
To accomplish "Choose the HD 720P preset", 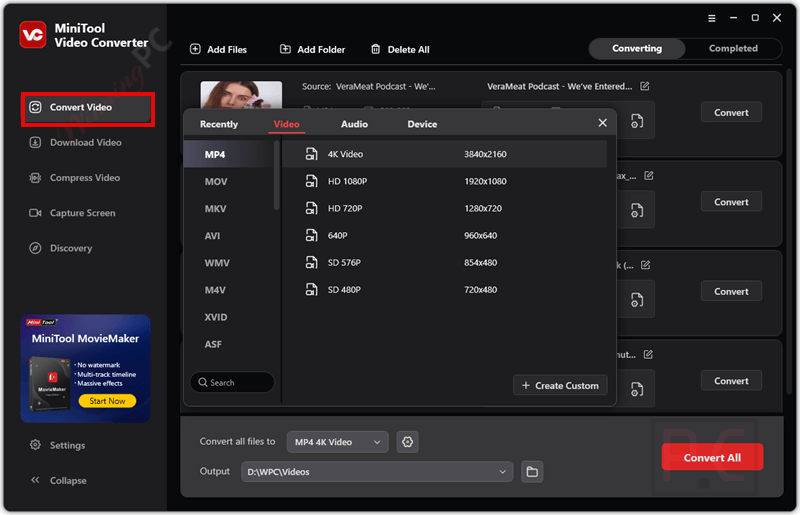I will coord(444,208).
